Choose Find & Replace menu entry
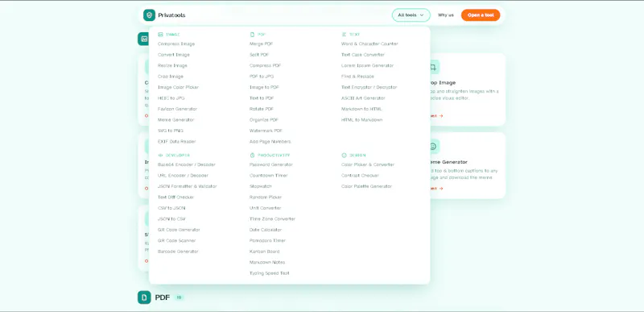This screenshot has width=644, height=312. 357,77
